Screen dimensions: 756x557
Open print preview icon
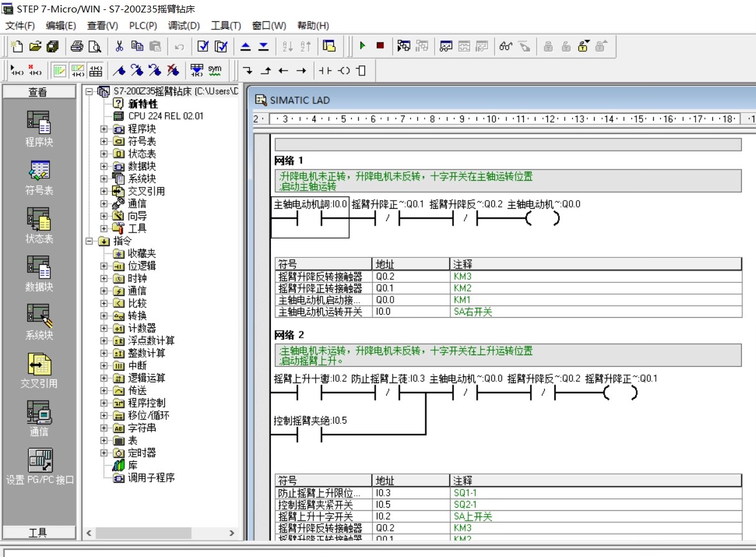tap(94, 46)
